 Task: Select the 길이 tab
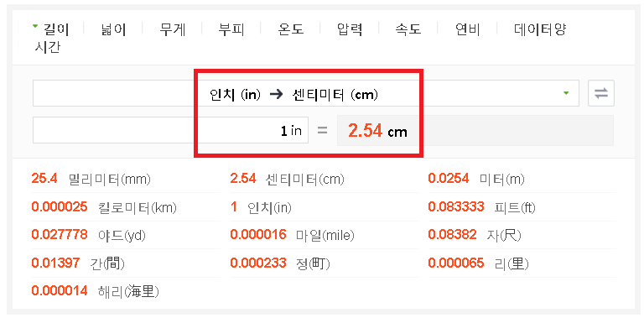56,29
